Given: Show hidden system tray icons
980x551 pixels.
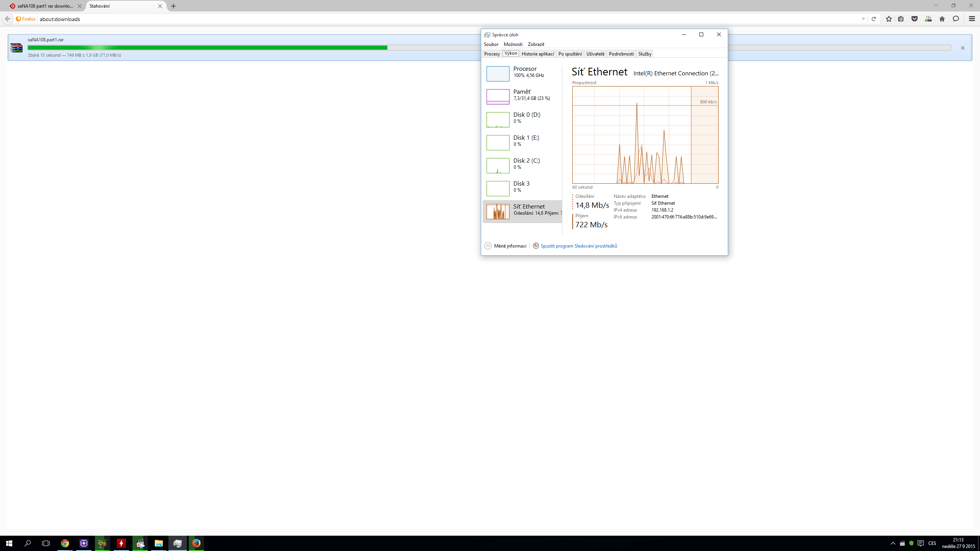Looking at the screenshot, I should 893,543.
